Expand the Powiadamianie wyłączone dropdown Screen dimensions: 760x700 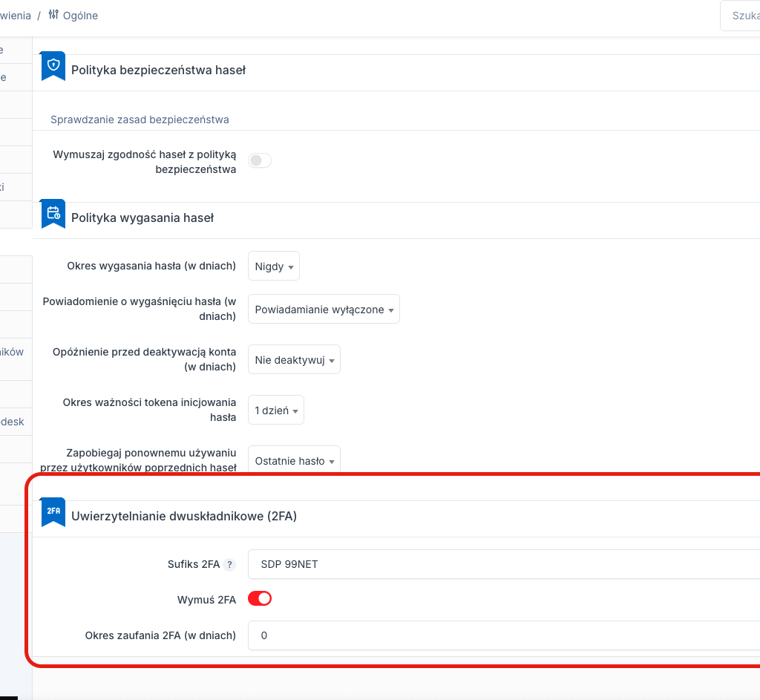324,310
